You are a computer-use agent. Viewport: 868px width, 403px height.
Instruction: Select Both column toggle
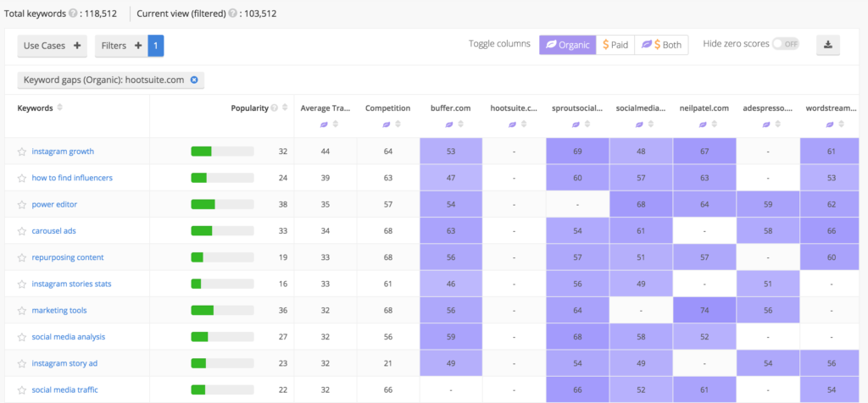coord(661,45)
